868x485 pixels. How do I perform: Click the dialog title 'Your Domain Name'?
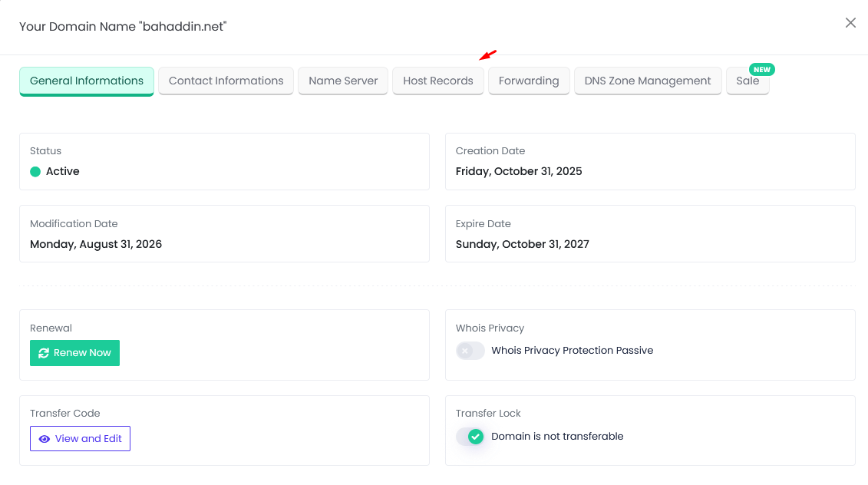pos(123,27)
